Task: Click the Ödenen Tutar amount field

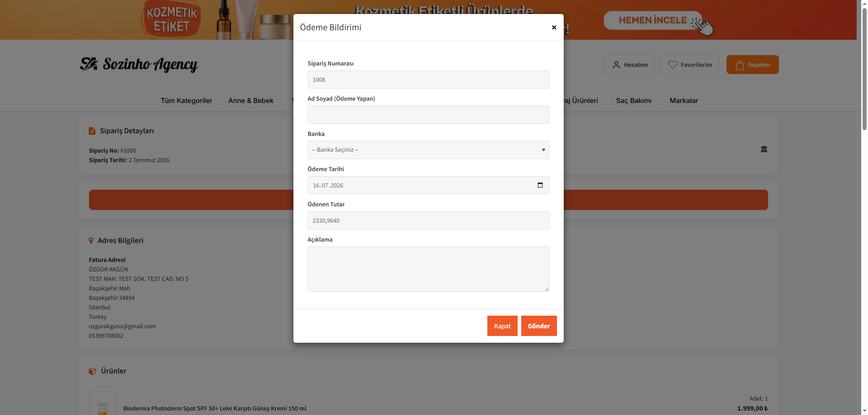Action: pos(428,220)
